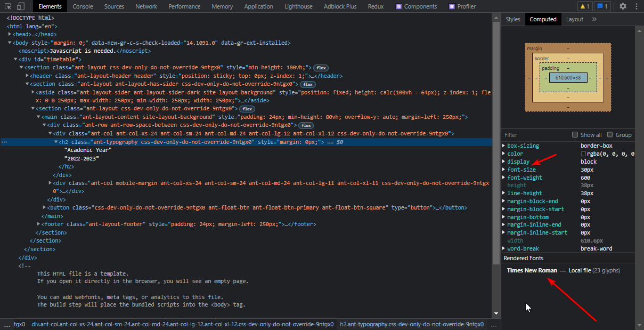Click the computed styles Filter field

click(x=535, y=135)
